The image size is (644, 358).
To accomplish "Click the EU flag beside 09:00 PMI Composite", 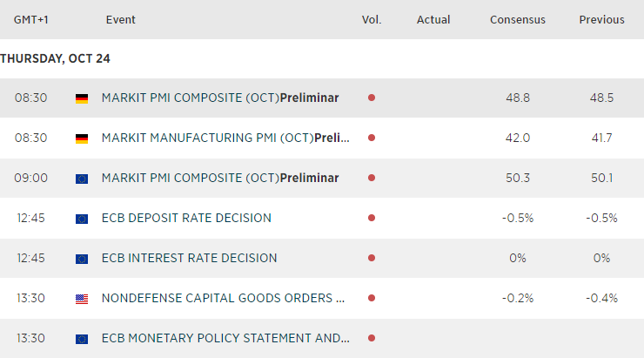I will (82, 179).
